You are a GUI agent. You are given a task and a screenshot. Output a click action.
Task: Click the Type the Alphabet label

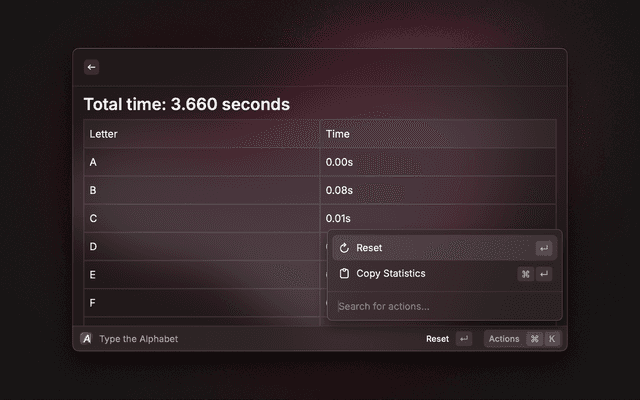[139, 339]
